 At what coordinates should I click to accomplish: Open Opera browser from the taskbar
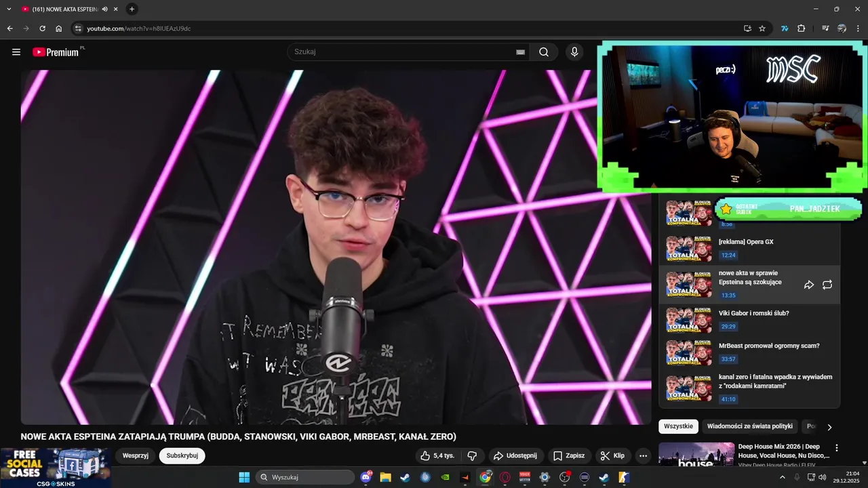pyautogui.click(x=505, y=477)
